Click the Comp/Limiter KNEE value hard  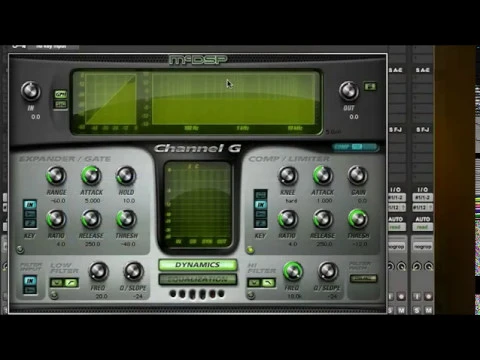click(291, 201)
